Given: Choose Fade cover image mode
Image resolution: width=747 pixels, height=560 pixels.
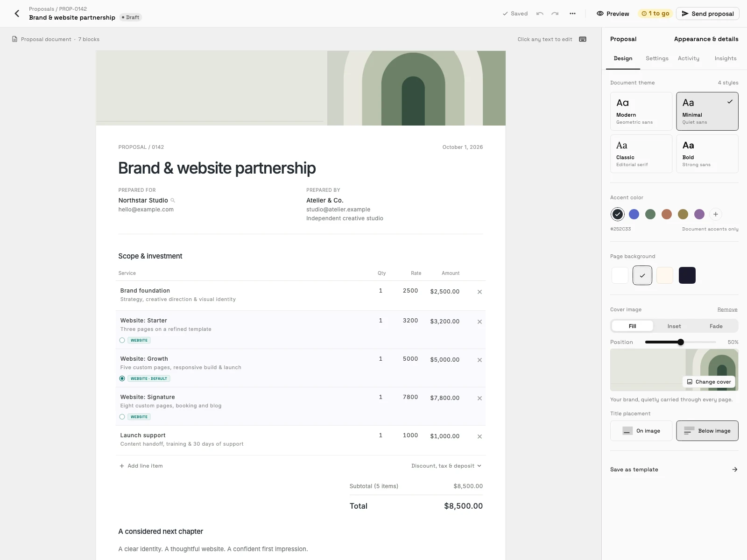Looking at the screenshot, I should (716, 326).
